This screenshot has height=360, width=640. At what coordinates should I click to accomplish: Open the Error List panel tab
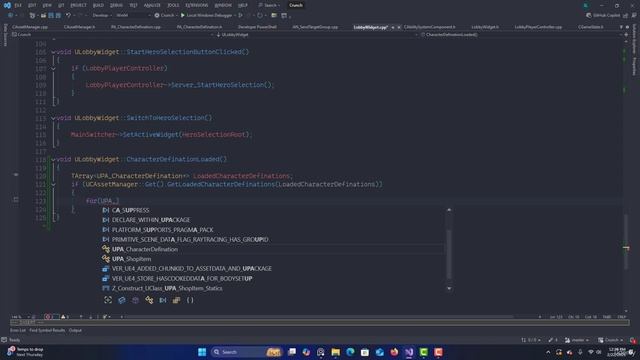(x=18, y=330)
